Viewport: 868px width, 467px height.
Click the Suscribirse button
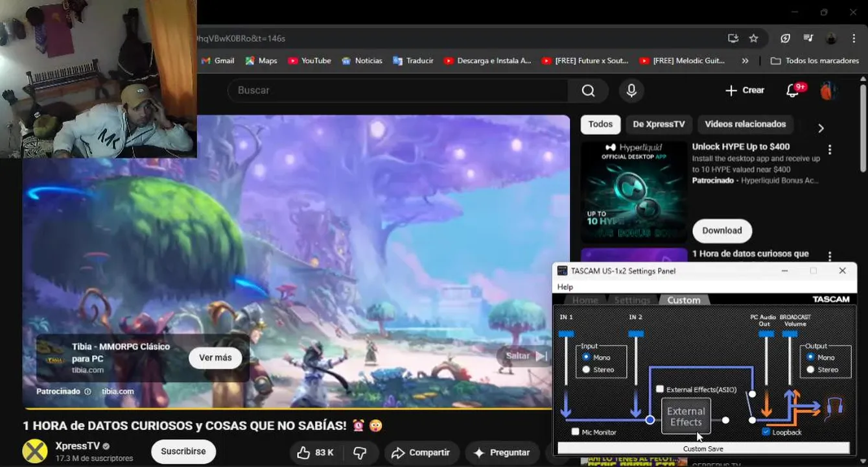(x=183, y=451)
